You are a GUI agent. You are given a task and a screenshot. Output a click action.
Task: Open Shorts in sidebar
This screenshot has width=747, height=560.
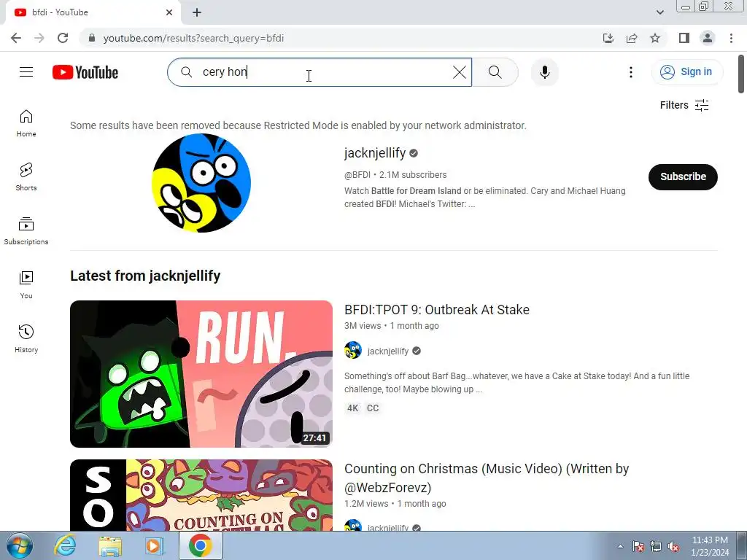pyautogui.click(x=26, y=177)
